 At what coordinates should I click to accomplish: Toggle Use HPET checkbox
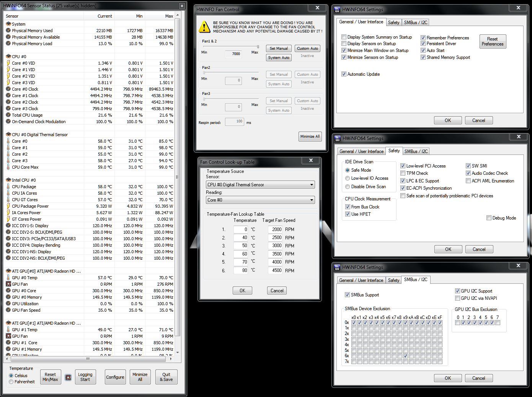coord(348,214)
